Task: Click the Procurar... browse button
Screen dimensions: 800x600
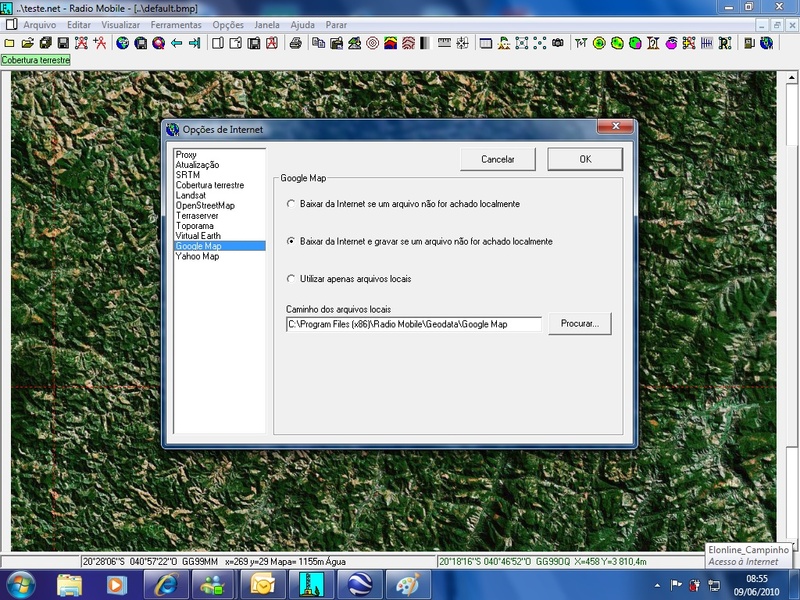Action: tap(580, 323)
